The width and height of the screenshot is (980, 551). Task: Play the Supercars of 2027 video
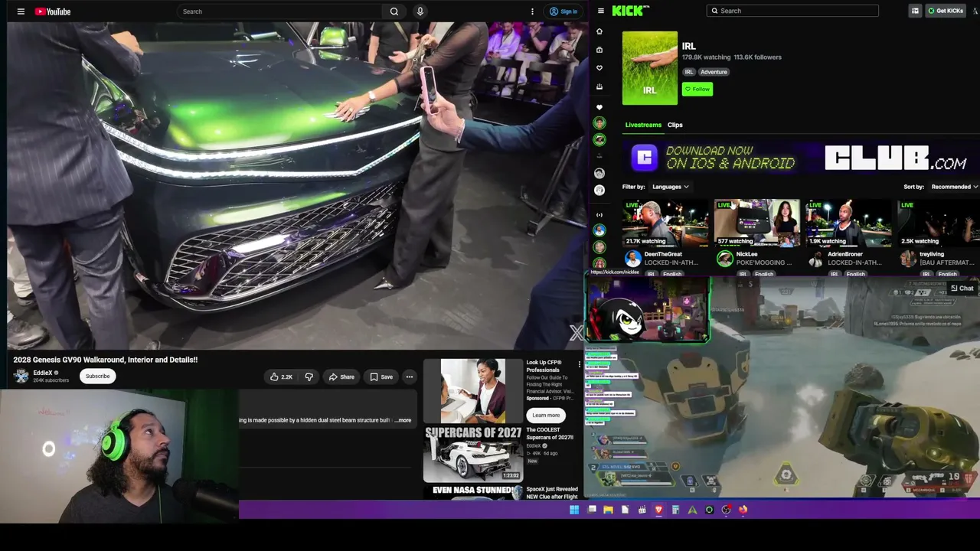(472, 453)
